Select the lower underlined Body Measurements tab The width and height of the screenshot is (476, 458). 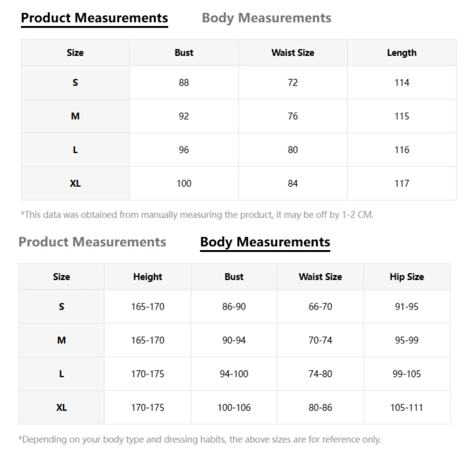pyautogui.click(x=265, y=242)
